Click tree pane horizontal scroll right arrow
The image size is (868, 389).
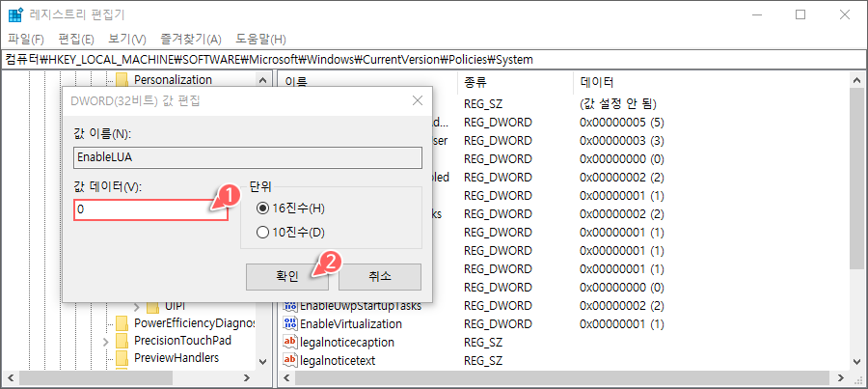pyautogui.click(x=247, y=378)
